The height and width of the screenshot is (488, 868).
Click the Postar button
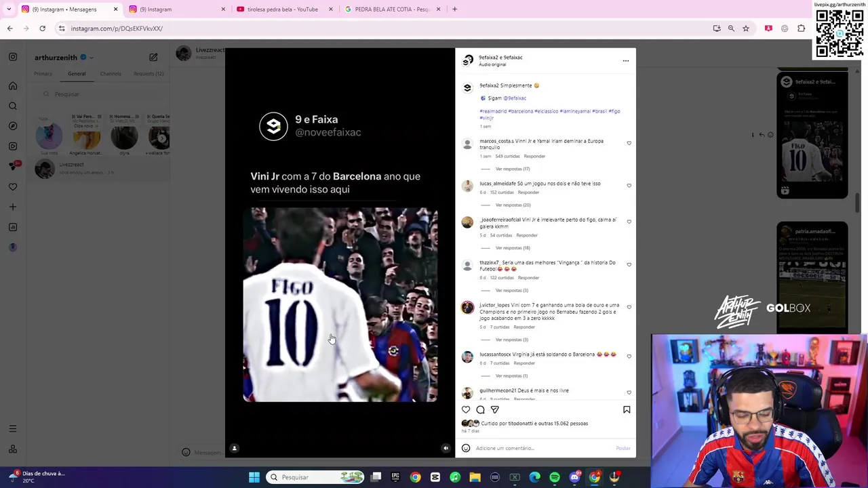coord(623,448)
